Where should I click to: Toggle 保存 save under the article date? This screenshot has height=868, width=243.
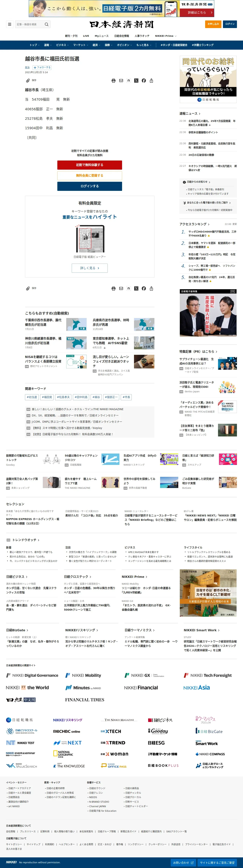[31, 81]
